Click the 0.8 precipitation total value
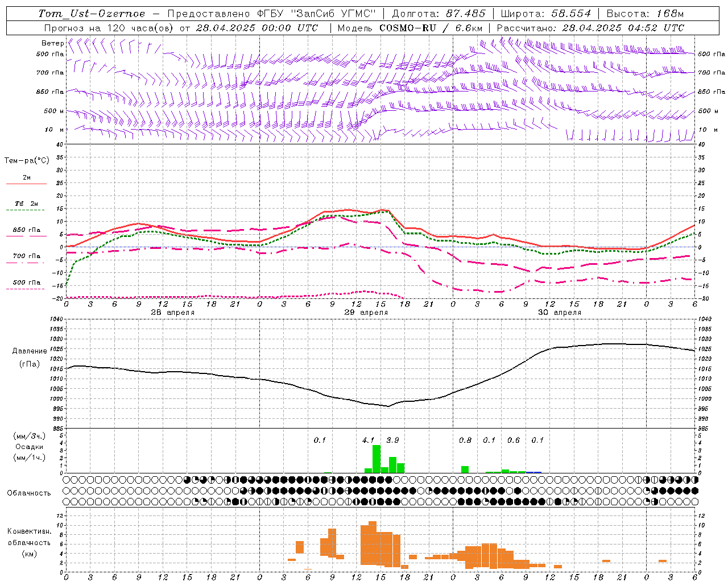Screen dimensions: 728x582 (x=465, y=440)
